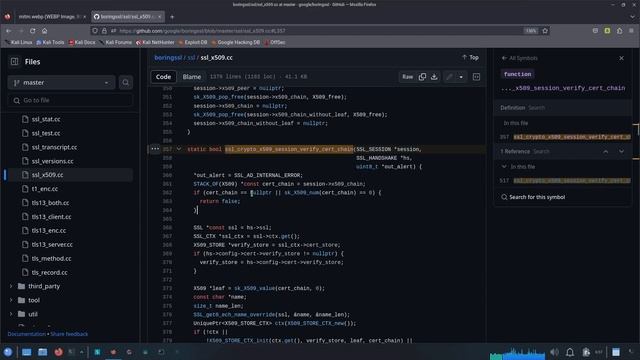Click the browser back arrow
Image resolution: width=640 pixels, height=360 pixels.
pyautogui.click(x=9, y=31)
